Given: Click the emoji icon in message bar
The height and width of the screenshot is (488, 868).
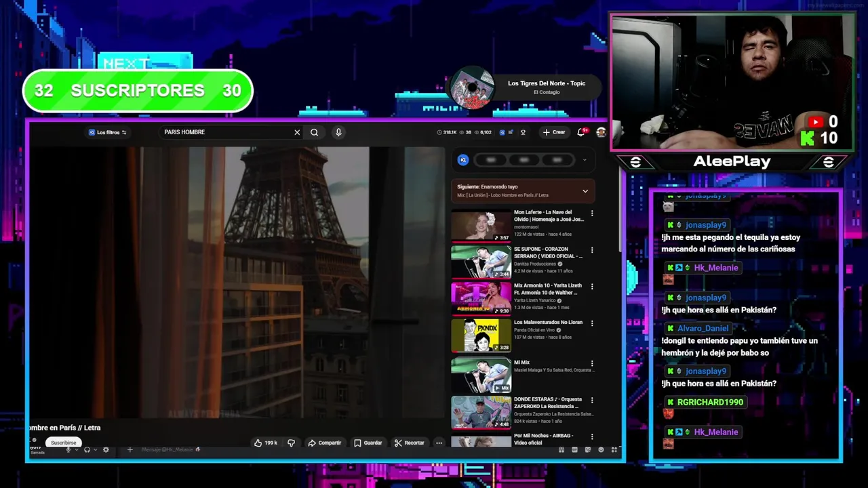Looking at the screenshot, I should [x=601, y=450].
